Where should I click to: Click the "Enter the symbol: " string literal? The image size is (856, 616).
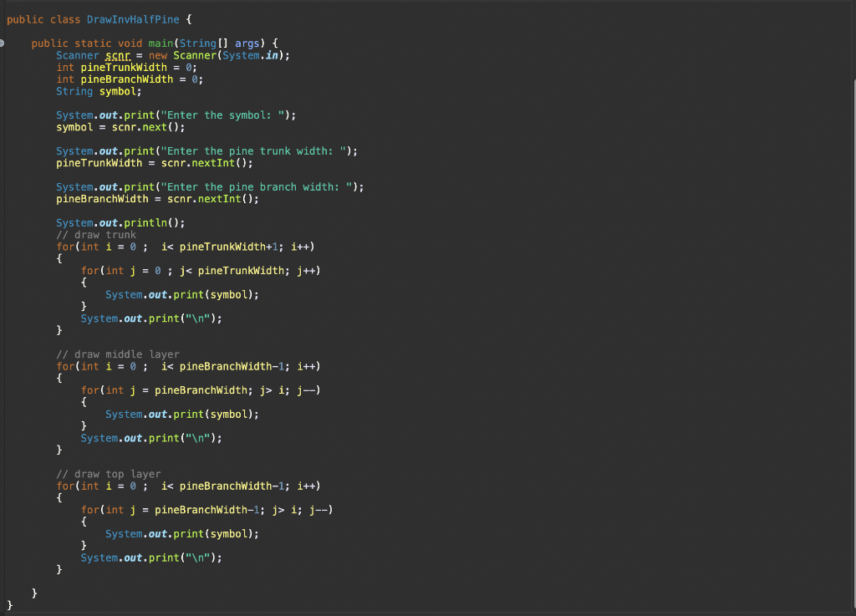click(x=222, y=115)
